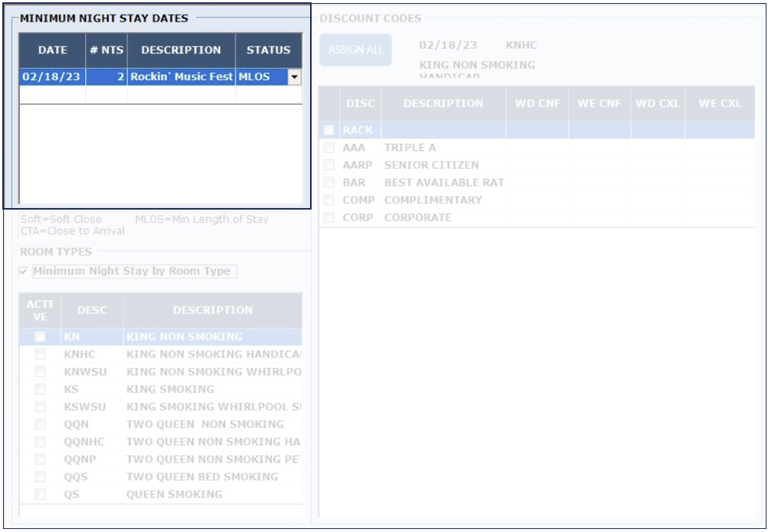
Task: Enable the KNHC room type checkbox
Action: coord(40,354)
